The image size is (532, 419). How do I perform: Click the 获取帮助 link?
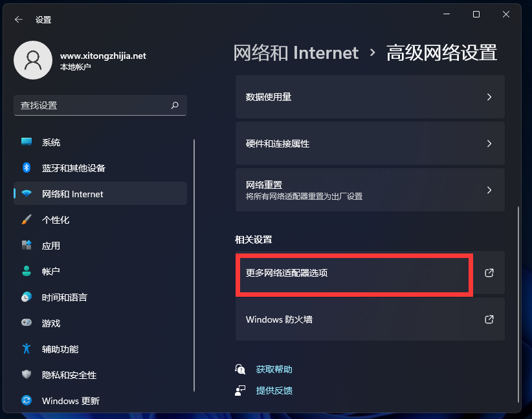[x=274, y=369]
